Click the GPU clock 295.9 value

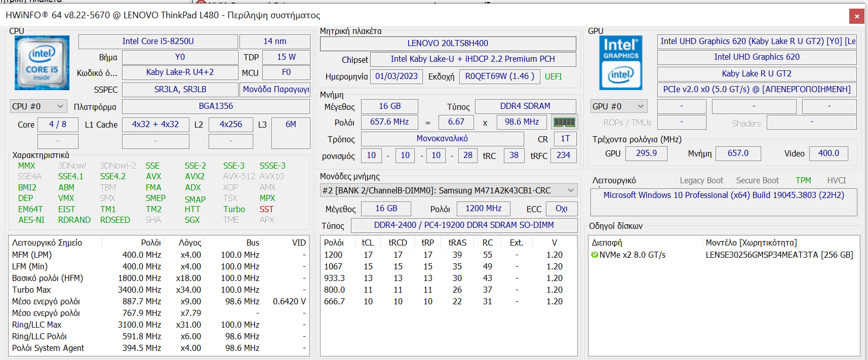[646, 153]
